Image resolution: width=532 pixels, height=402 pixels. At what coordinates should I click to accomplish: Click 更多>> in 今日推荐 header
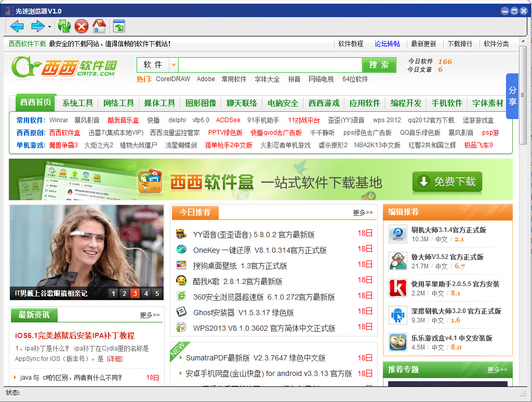[363, 213]
